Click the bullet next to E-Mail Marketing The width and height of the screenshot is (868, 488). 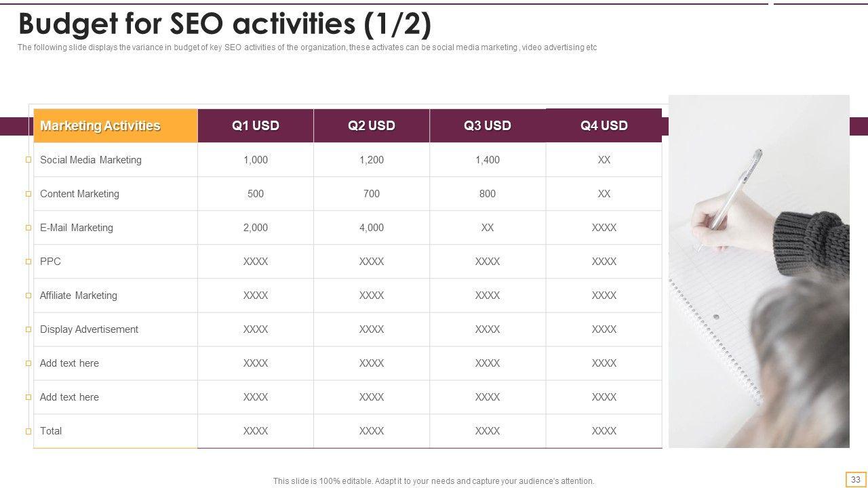(28, 228)
